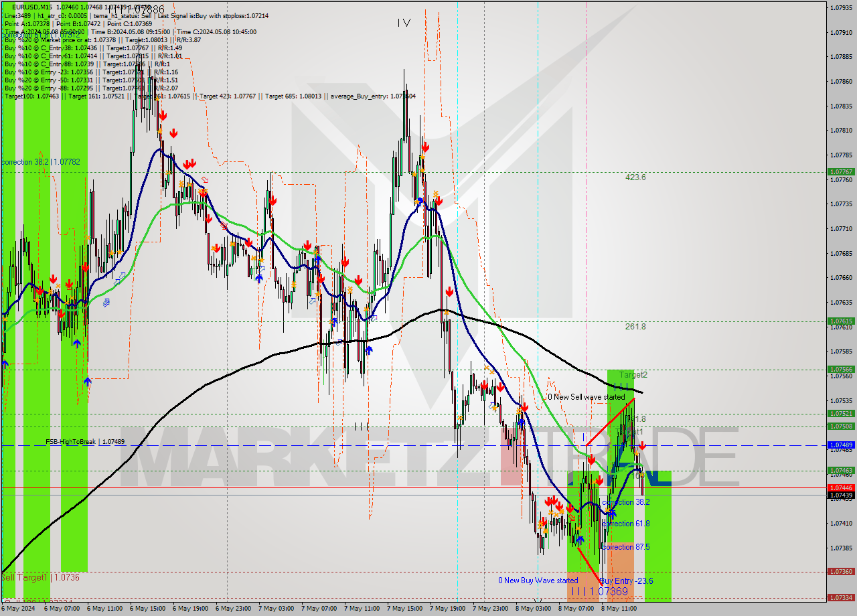Click the correction 87.5 annotation
The image size is (857, 616).
[x=627, y=547]
